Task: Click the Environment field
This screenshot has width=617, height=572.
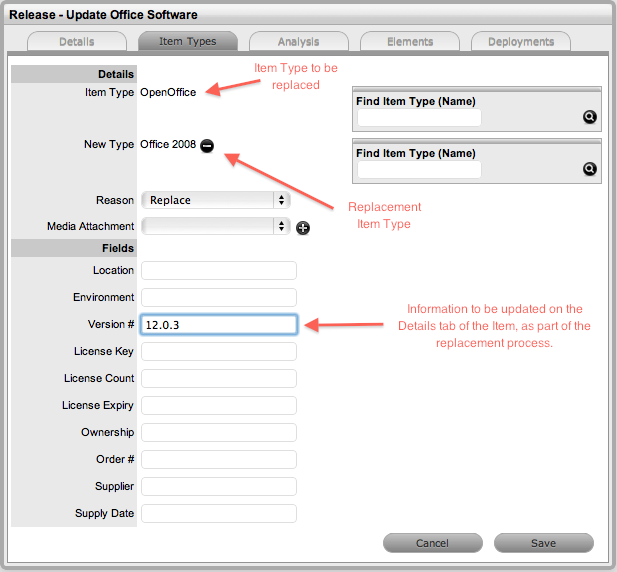Action: click(219, 297)
